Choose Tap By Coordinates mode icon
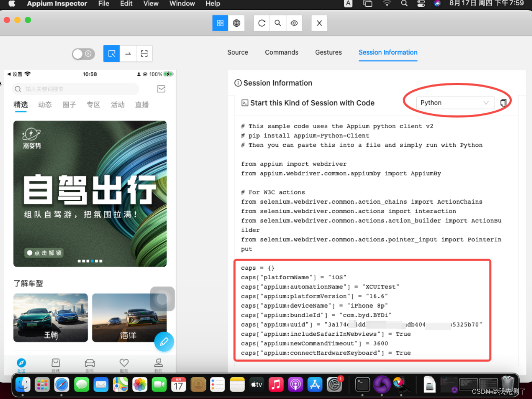 pyautogui.click(x=144, y=53)
